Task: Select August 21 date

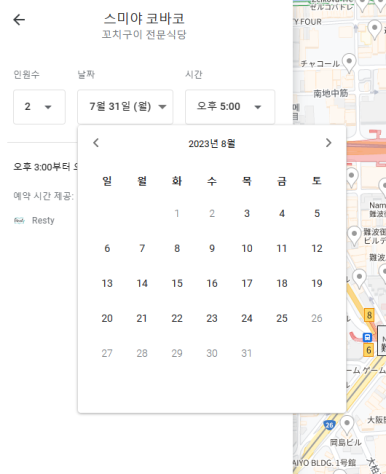Action: click(x=142, y=318)
